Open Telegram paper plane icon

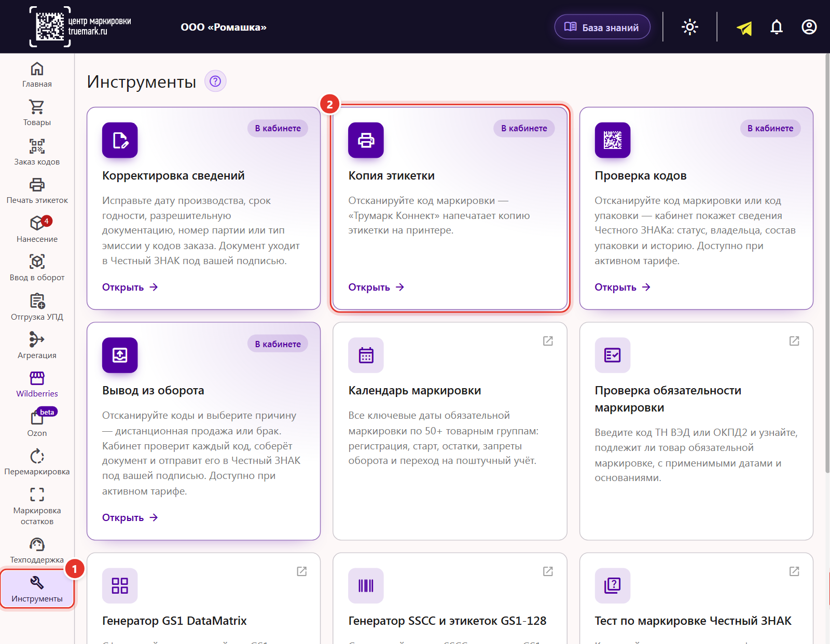tap(744, 28)
